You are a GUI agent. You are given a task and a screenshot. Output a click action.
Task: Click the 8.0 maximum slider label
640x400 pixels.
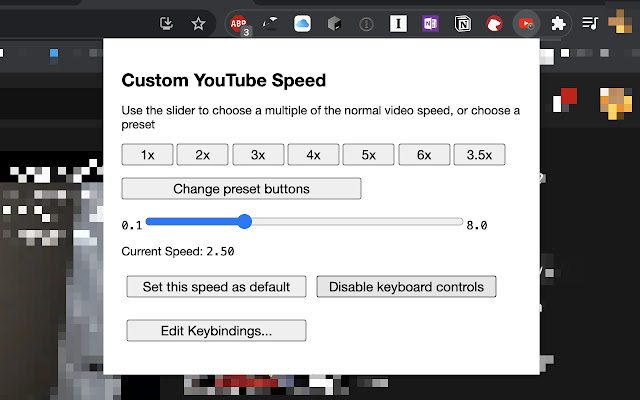(x=477, y=225)
